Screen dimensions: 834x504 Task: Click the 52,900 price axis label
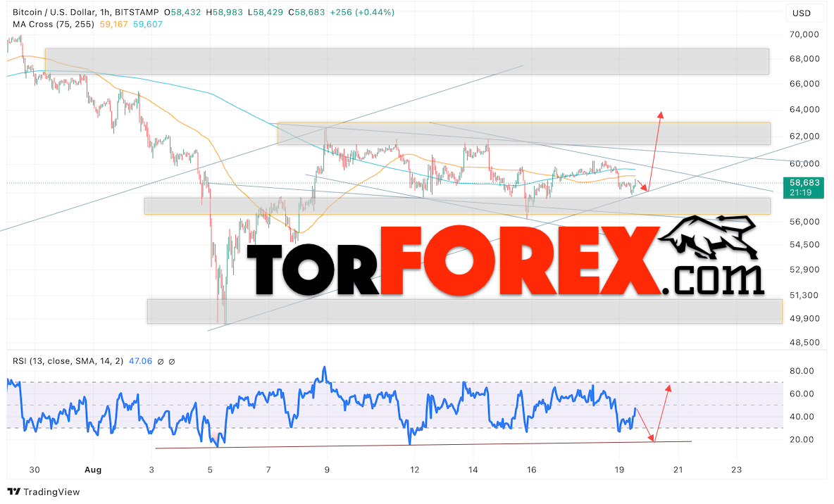804,270
